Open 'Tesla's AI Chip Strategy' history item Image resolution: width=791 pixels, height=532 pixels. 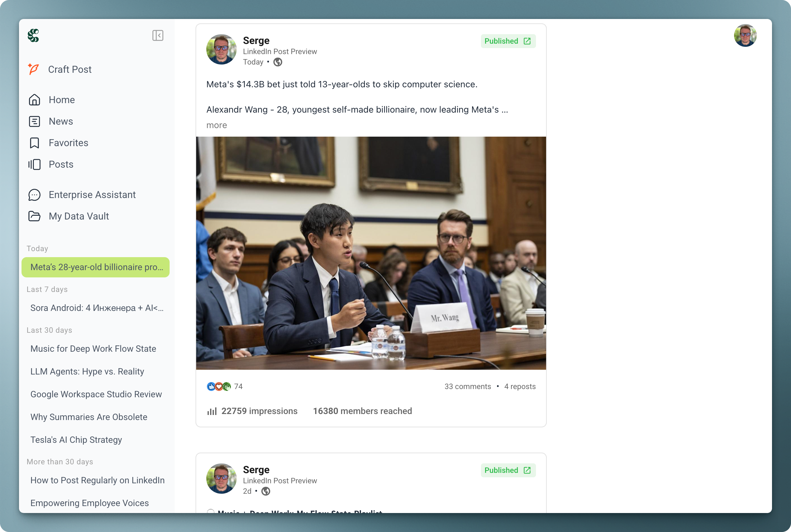(x=76, y=440)
